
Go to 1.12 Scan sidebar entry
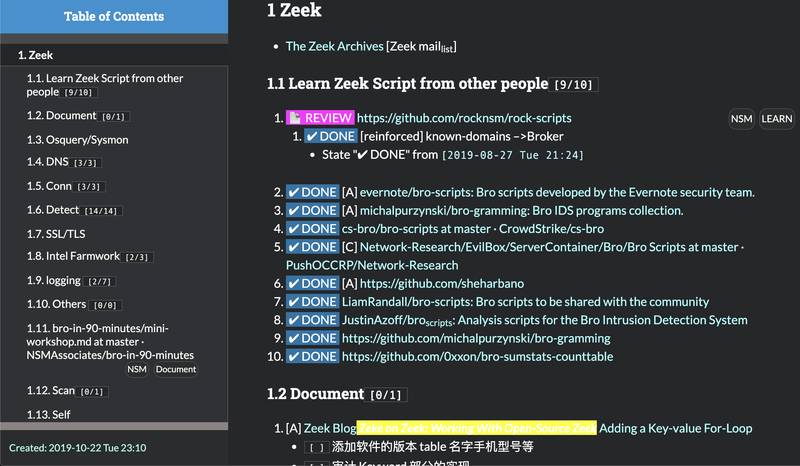(x=67, y=391)
